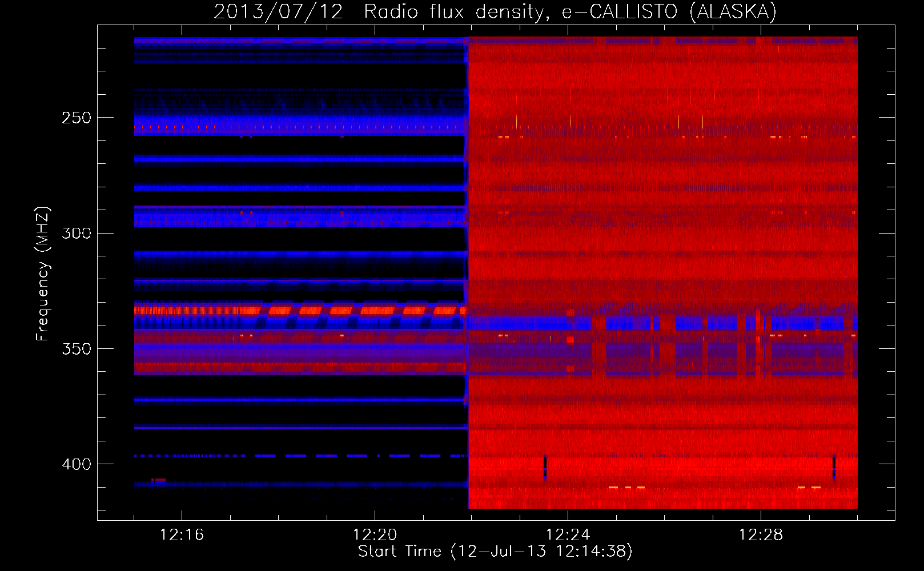This screenshot has height=571, width=924.
Task: Click the 12:20 time tick label
Action: (375, 535)
